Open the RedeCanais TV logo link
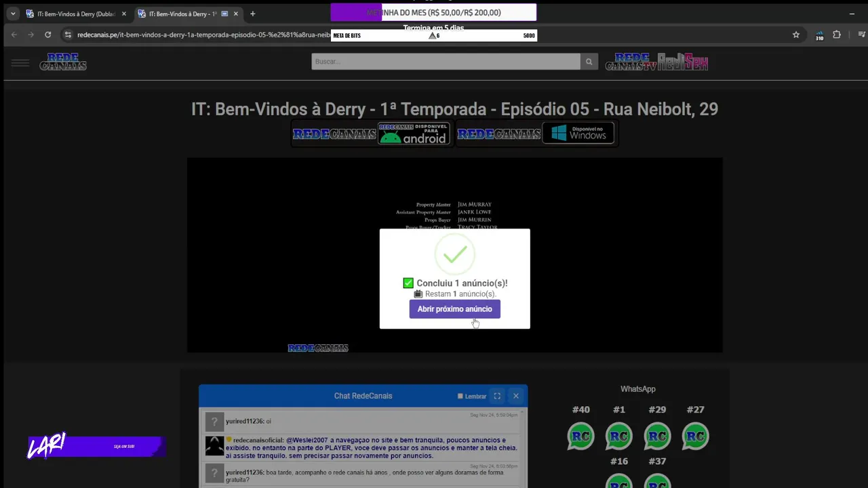The width and height of the screenshot is (868, 488). pos(630,62)
